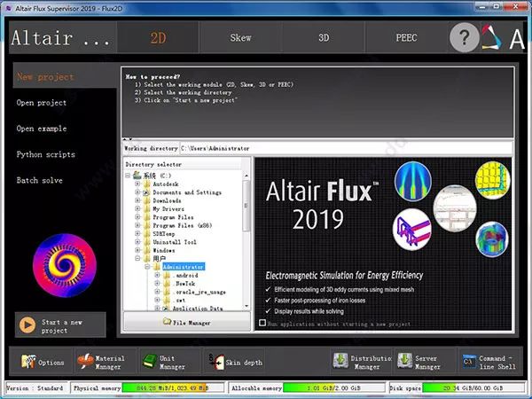The image size is (532, 399).
Task: Expand the Windows folder node
Action: (x=137, y=250)
